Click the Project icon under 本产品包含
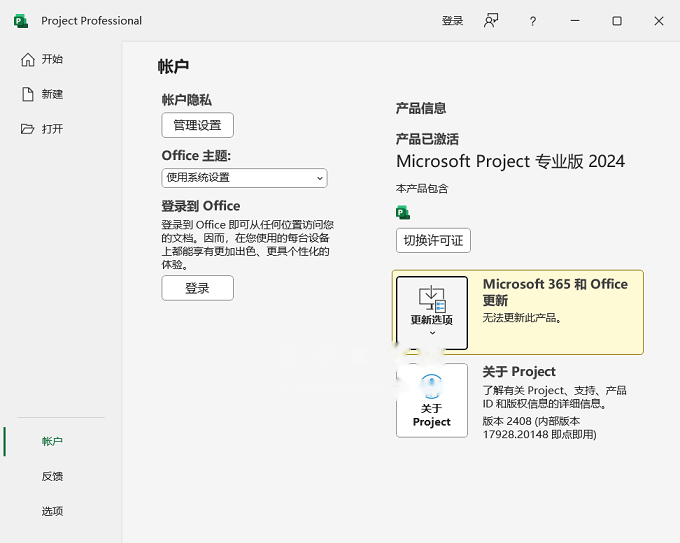This screenshot has width=680, height=543. (403, 213)
